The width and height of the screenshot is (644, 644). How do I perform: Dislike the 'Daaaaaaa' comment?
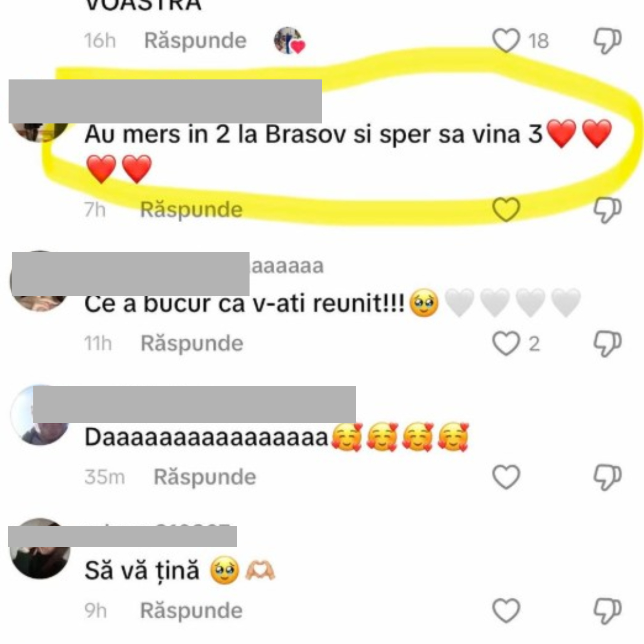[x=607, y=477]
